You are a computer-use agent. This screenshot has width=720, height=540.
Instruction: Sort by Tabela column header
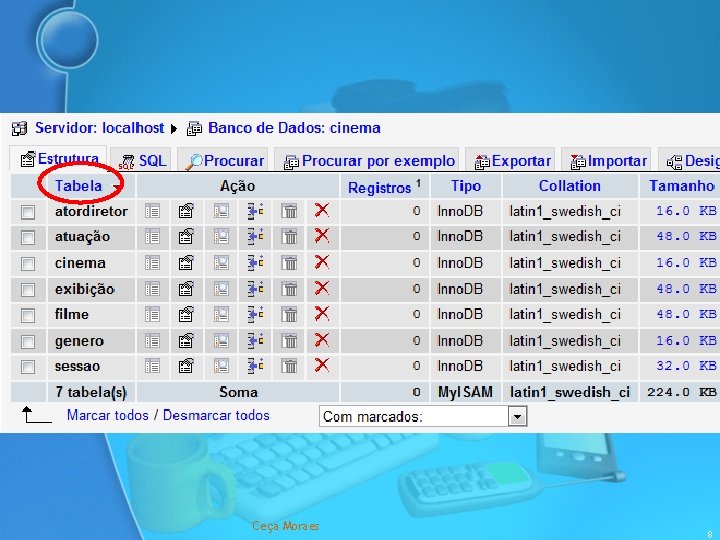(x=79, y=186)
